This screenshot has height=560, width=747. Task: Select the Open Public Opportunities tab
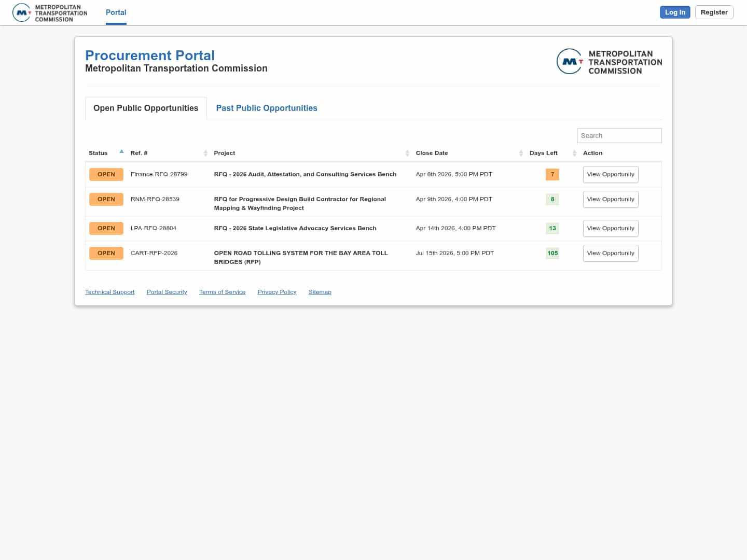pyautogui.click(x=146, y=108)
